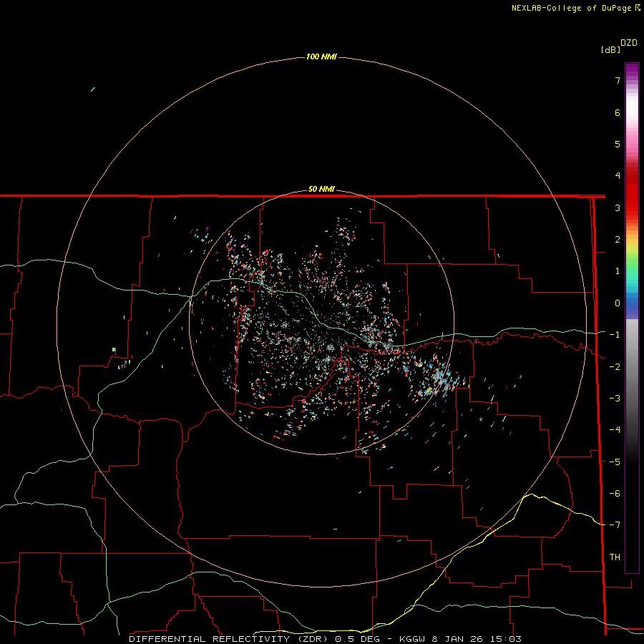Click the scale label '5'
This screenshot has width=644, height=644.
pos(618,144)
